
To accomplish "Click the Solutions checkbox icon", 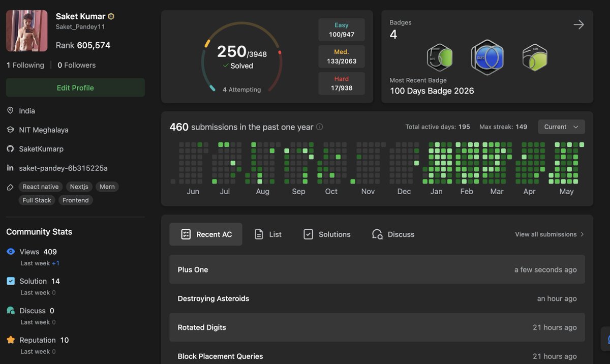I will 308,234.
